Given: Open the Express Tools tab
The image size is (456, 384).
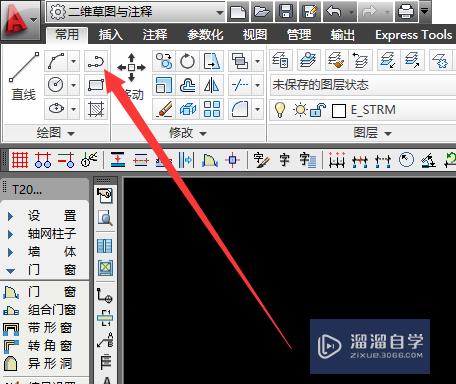Looking at the screenshot, I should [x=414, y=34].
